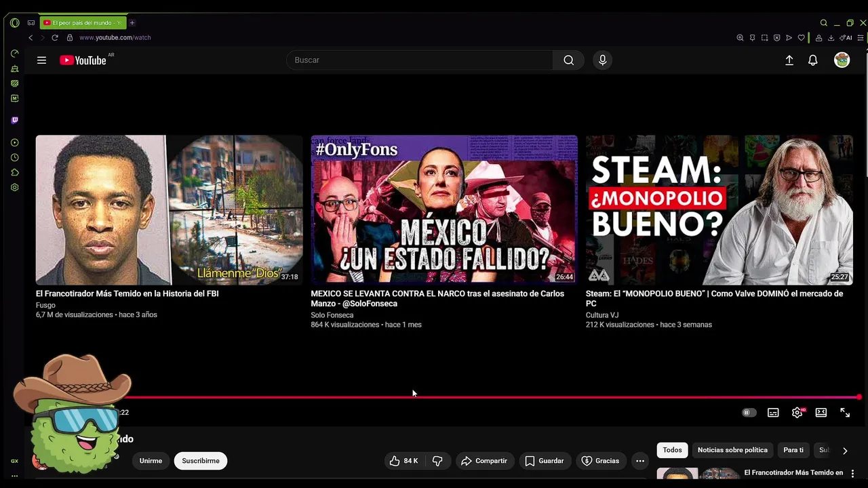Open browsing history clock in sidebar
Viewport: 868px width, 488px height.
pos(14,157)
